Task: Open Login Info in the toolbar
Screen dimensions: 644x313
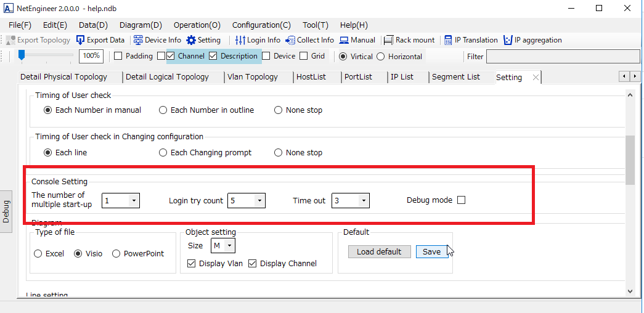Action: pyautogui.click(x=241, y=40)
